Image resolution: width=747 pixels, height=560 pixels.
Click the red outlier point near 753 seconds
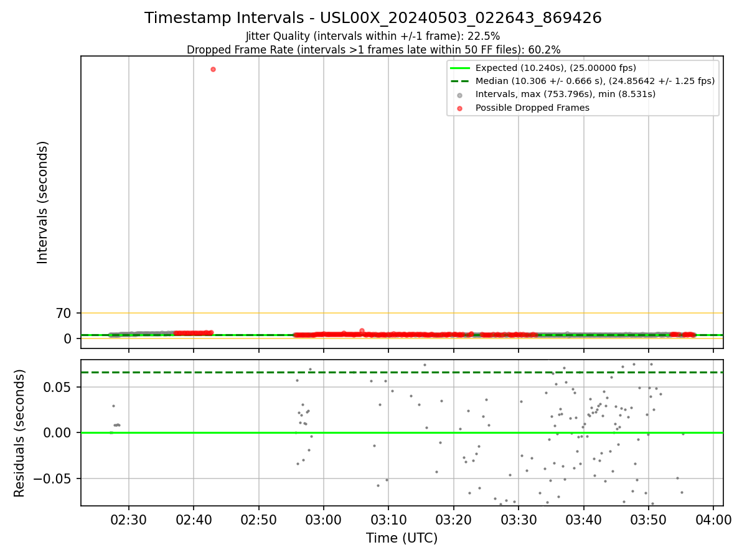(213, 69)
